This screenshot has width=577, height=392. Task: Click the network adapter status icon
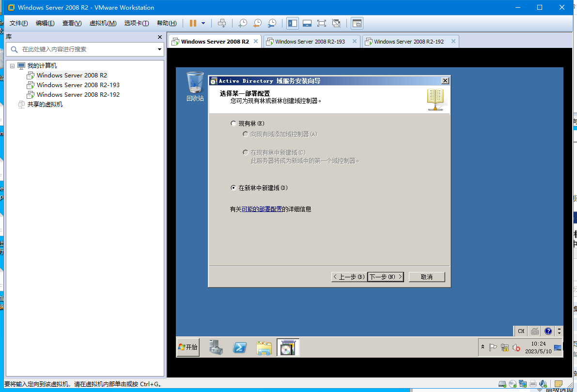[x=523, y=384]
